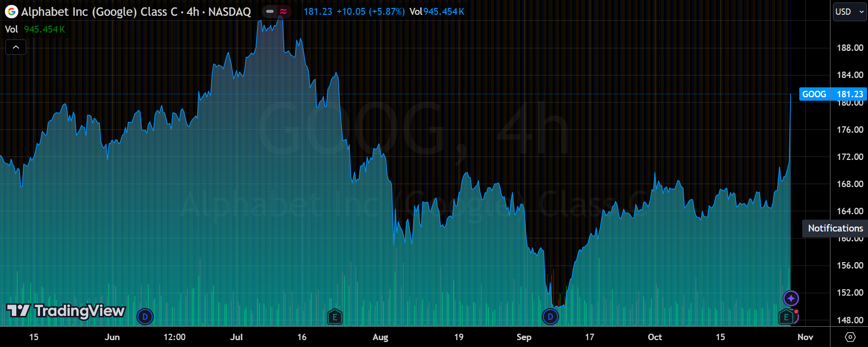Click the 156.00 price axis label
Screen dimensions: 868x347
(850, 266)
